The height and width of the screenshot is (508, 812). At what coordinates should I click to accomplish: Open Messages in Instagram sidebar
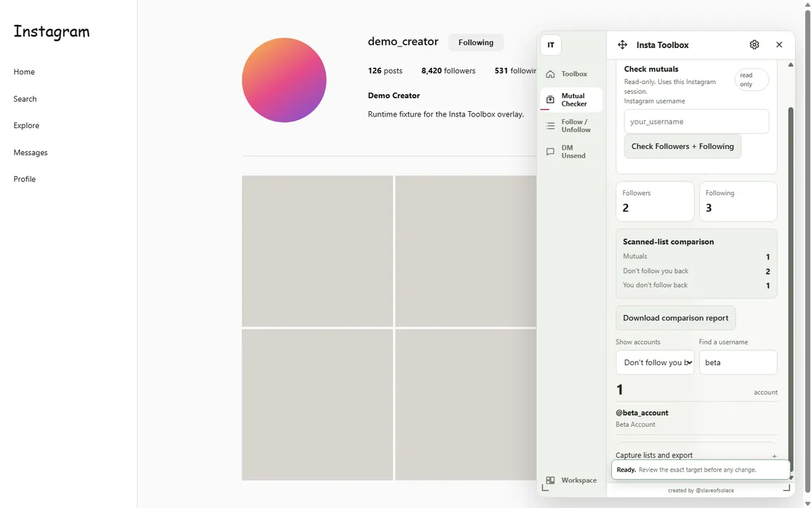pyautogui.click(x=30, y=152)
